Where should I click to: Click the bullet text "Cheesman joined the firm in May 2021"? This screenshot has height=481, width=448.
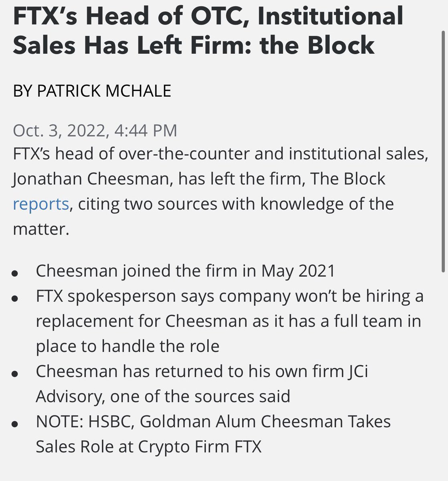click(x=185, y=271)
